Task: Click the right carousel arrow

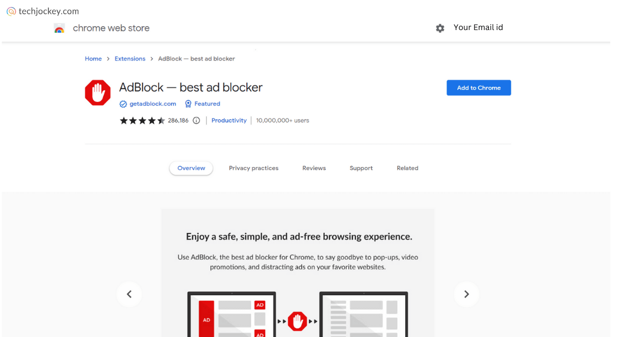Action: [x=466, y=294]
